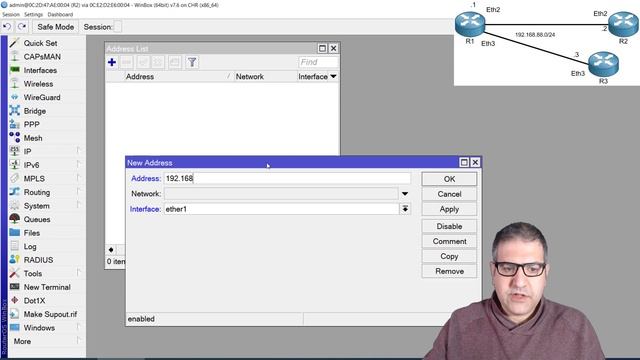Expand the IP submenu
640x360 pixels.
click(x=27, y=151)
